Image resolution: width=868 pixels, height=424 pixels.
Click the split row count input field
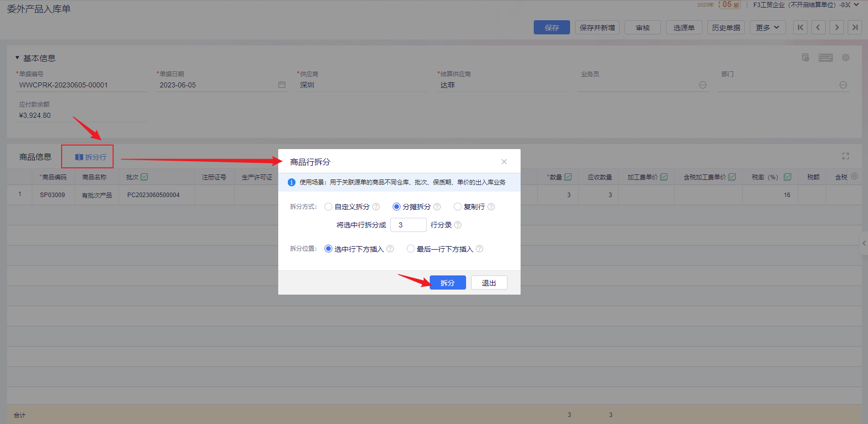click(x=409, y=225)
